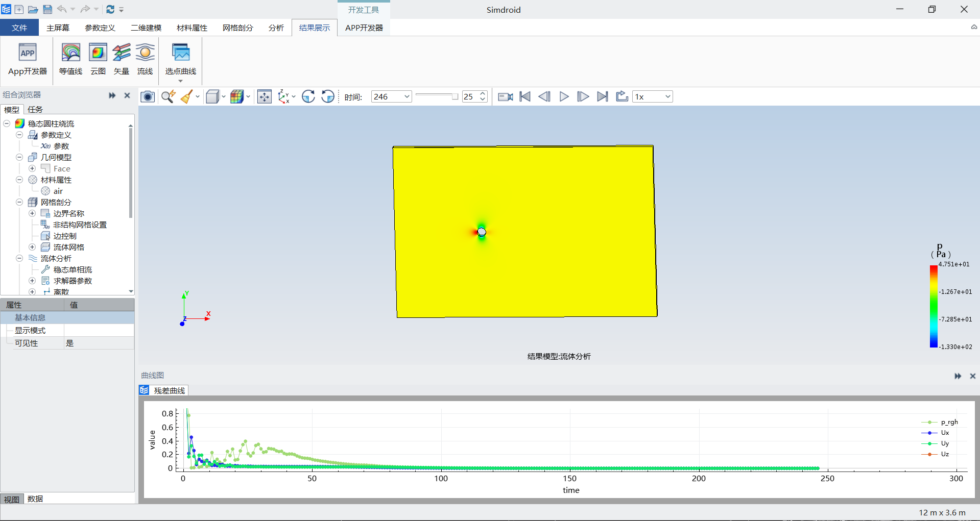Click the refresh icon in title bar
The width and height of the screenshot is (980, 521).
[x=110, y=9]
